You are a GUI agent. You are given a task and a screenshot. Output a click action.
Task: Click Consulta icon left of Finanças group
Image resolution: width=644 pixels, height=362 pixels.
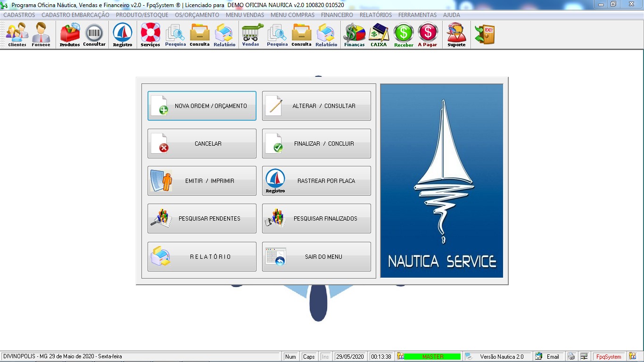tap(301, 35)
